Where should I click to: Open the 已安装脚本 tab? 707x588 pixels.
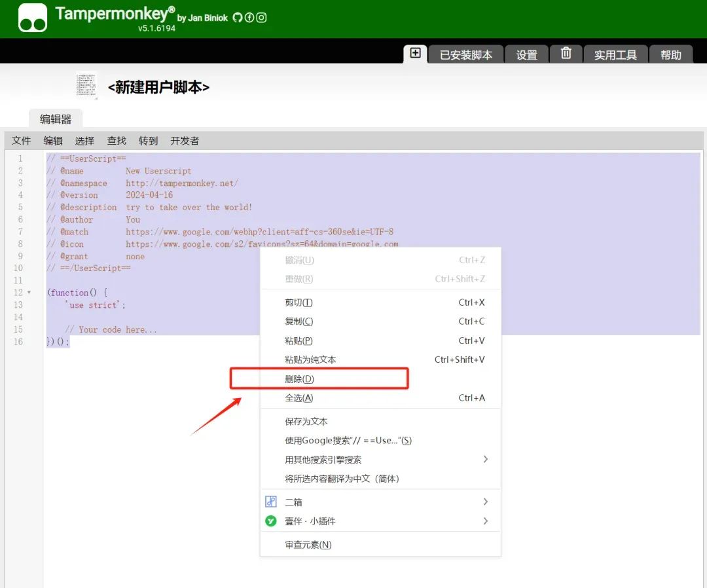pyautogui.click(x=465, y=55)
